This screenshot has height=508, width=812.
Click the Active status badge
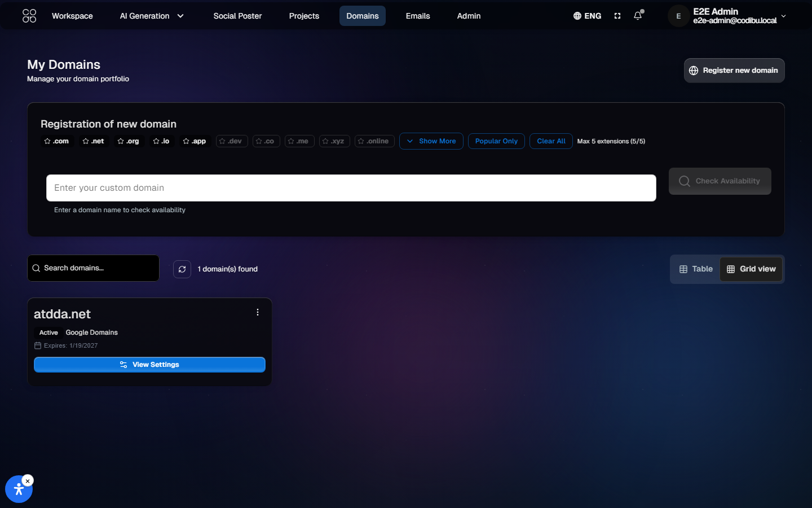click(x=48, y=332)
